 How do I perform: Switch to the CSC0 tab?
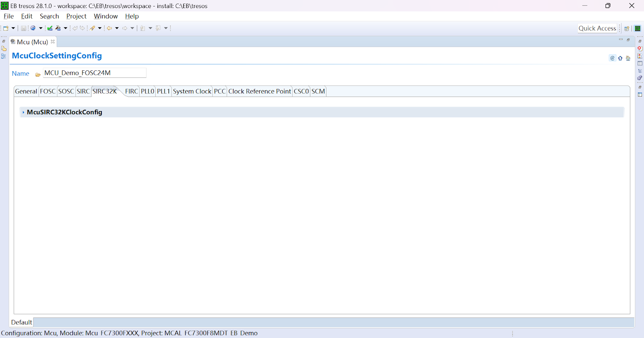pyautogui.click(x=301, y=91)
